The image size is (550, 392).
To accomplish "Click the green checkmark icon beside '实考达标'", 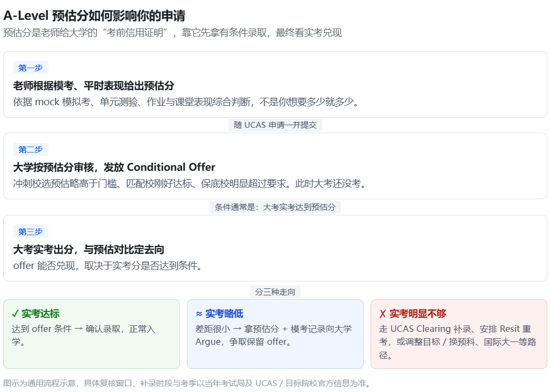I will point(15,314).
